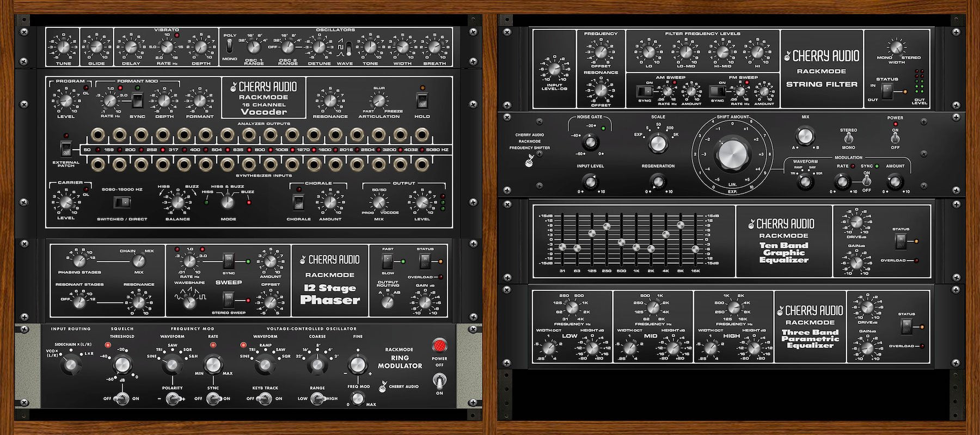Screen dimensions: 980x435
Task: Toggle the Phaser Status button
Action: pyautogui.click(x=424, y=261)
